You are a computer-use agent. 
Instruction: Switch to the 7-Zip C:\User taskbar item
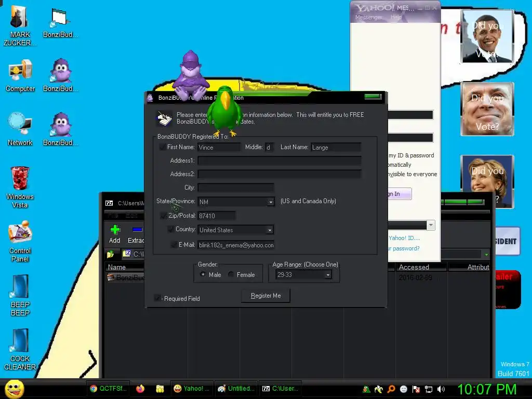(x=280, y=389)
